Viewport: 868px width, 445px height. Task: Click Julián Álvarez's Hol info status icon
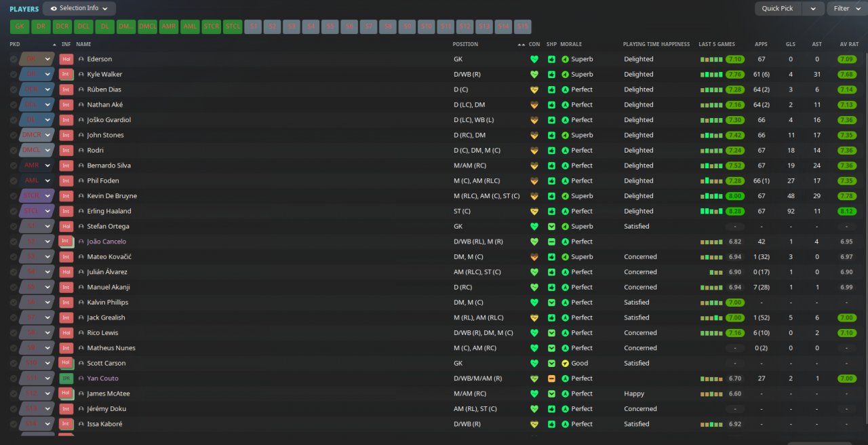(66, 272)
